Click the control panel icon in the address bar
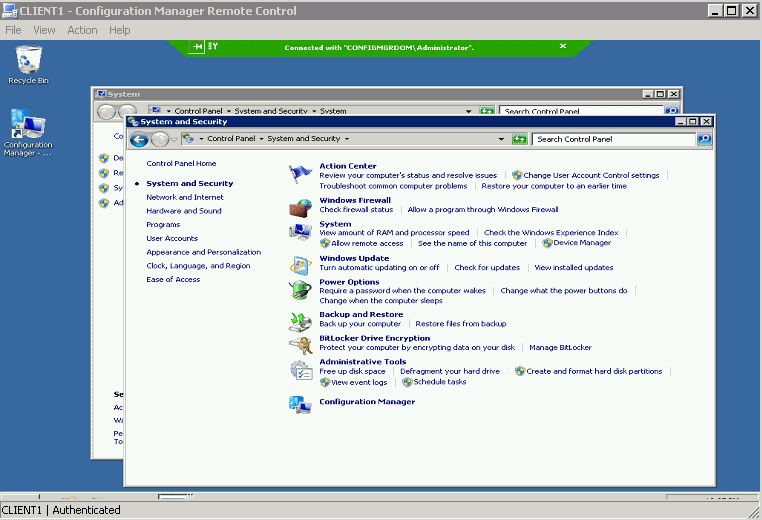 (x=189, y=139)
